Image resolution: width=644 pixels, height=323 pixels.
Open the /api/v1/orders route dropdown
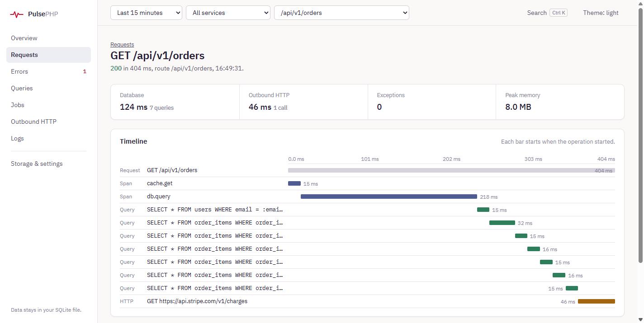click(341, 13)
